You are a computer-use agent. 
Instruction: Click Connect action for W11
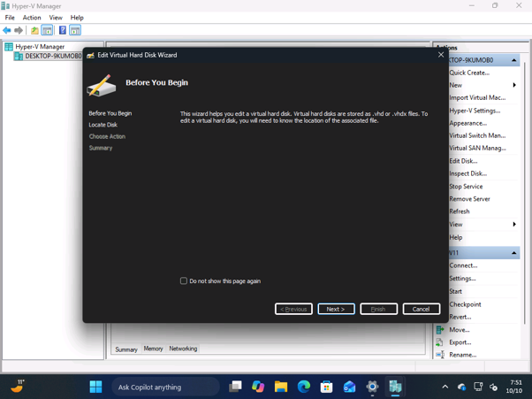463,265
